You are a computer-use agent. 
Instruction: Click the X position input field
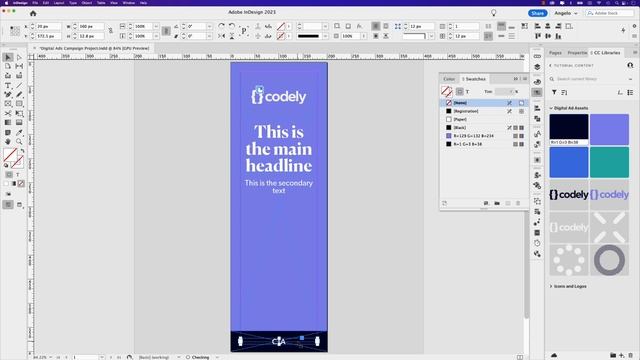pos(48,27)
